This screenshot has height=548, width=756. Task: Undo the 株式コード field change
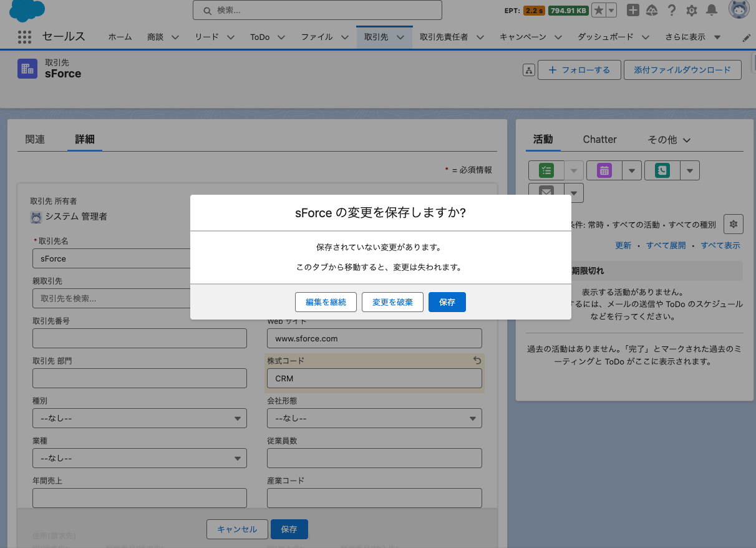[x=477, y=360]
